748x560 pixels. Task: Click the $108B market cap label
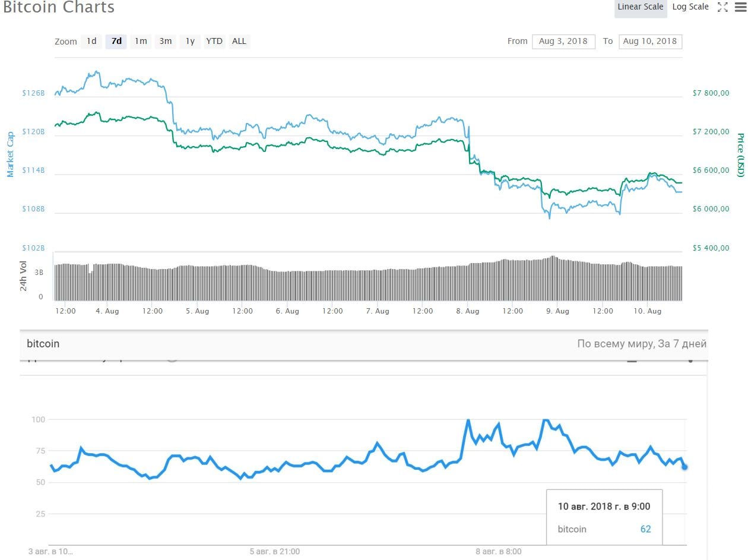click(33, 209)
